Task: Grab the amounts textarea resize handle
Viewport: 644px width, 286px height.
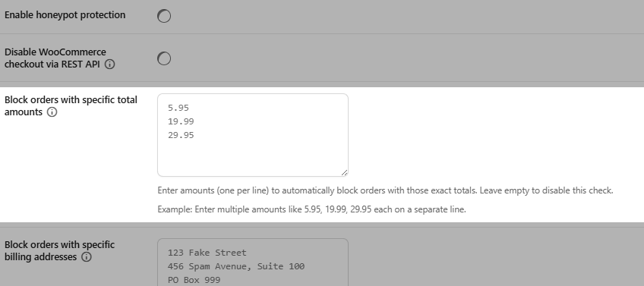Action: (x=345, y=173)
